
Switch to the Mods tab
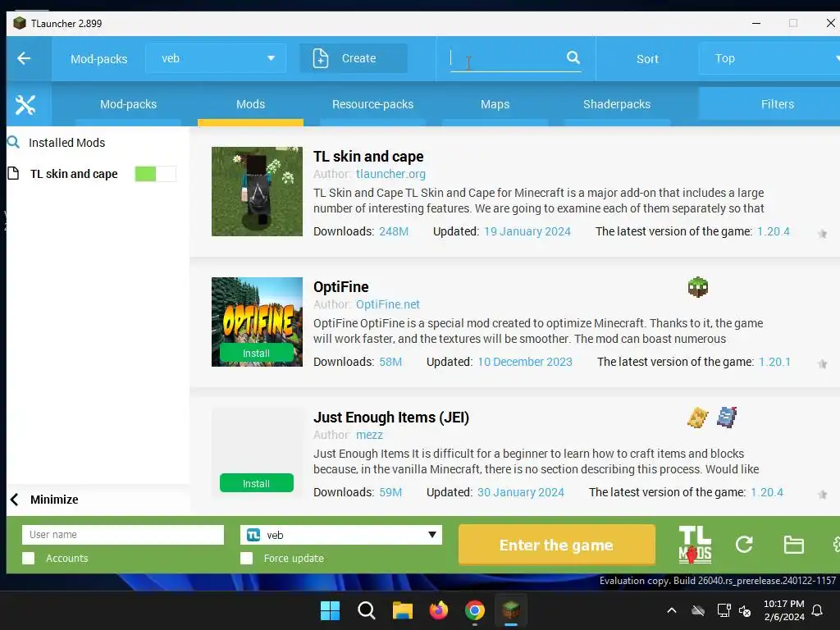[x=251, y=104]
